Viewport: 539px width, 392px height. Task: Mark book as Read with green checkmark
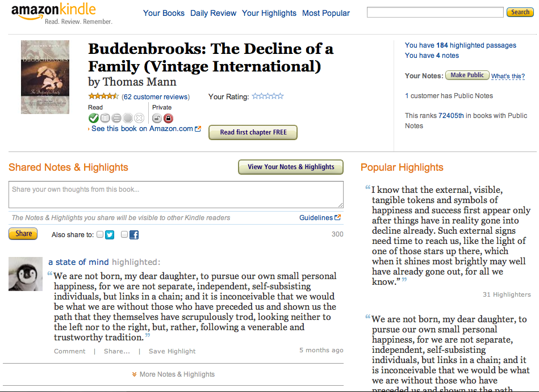pos(94,118)
